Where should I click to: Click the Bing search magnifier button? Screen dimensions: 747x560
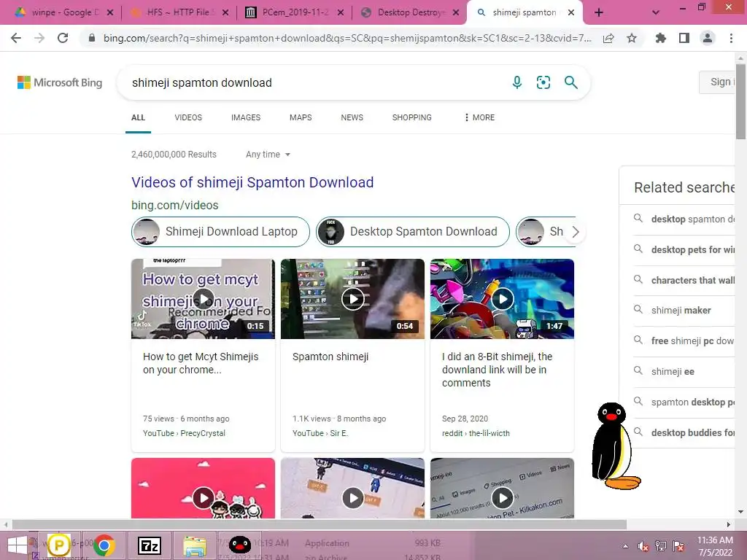pos(570,82)
